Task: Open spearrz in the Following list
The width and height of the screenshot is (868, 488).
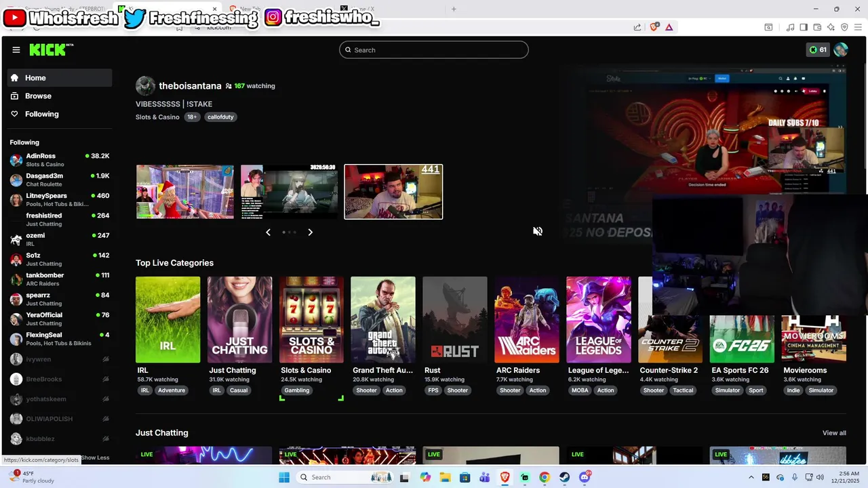Action: 60,299
